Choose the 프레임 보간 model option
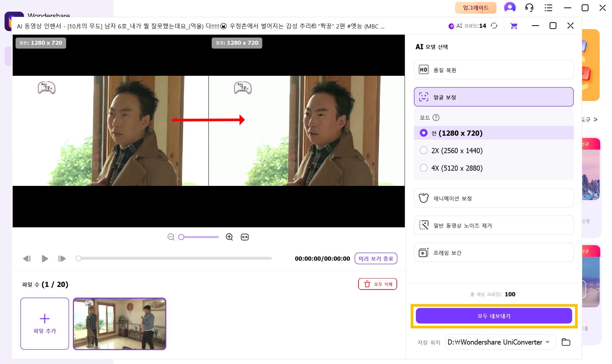 coord(493,253)
